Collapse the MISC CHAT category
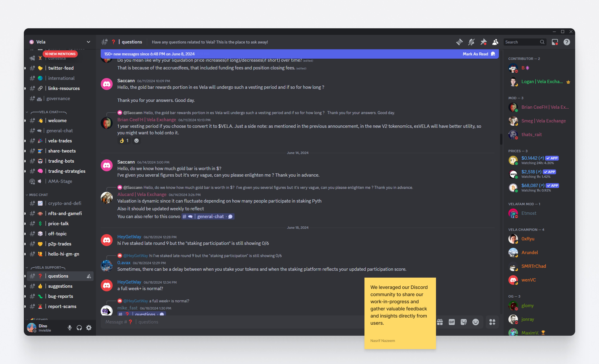 [x=38, y=195]
